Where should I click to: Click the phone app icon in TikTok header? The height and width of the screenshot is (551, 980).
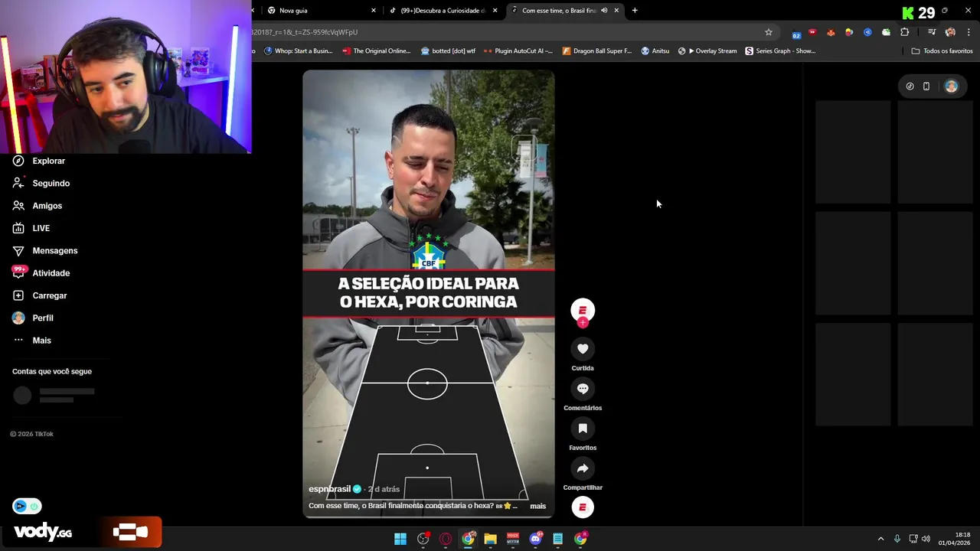pyautogui.click(x=926, y=86)
